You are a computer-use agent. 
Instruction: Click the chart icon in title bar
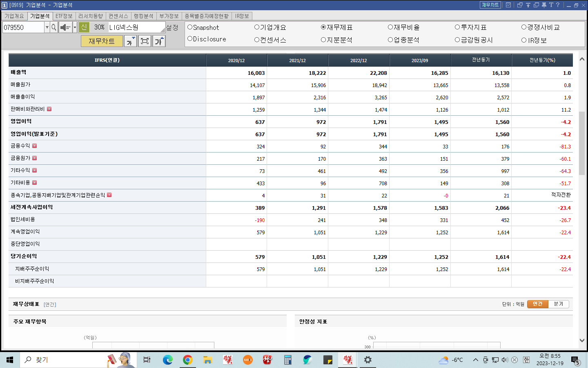pyautogui.click(x=508, y=5)
